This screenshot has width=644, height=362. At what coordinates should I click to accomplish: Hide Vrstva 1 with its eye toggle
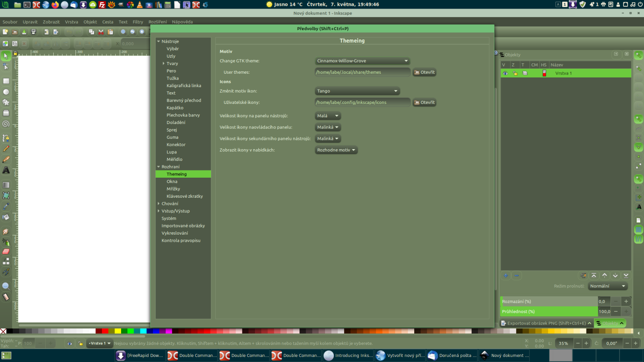pyautogui.click(x=505, y=73)
